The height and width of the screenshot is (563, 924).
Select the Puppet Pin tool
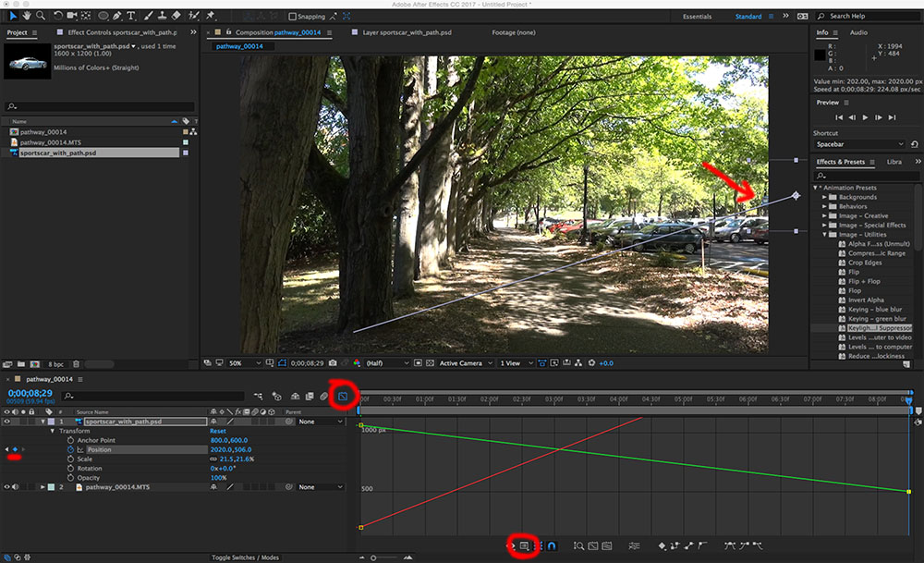click(x=211, y=16)
